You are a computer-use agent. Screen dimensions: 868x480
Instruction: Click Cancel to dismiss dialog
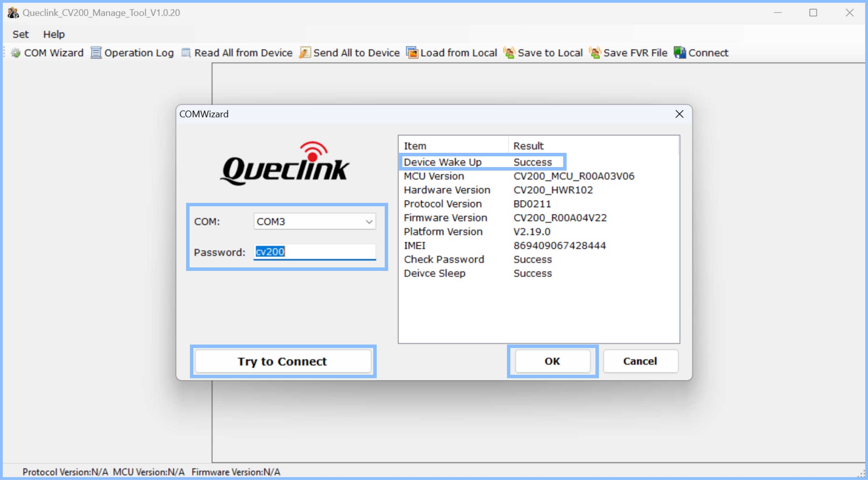click(640, 361)
